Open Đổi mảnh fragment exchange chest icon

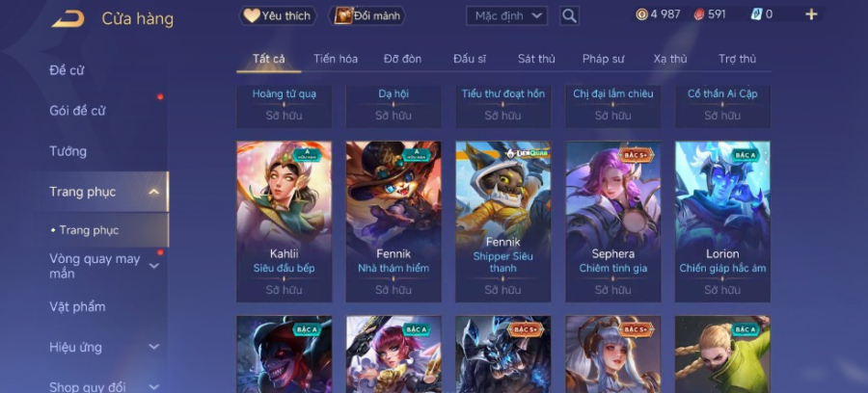pos(343,15)
